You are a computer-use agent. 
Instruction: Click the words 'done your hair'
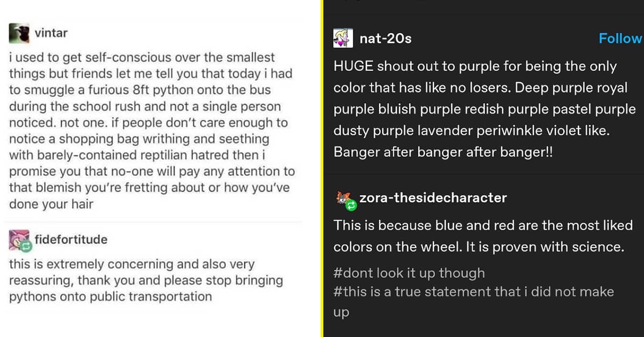(x=51, y=204)
